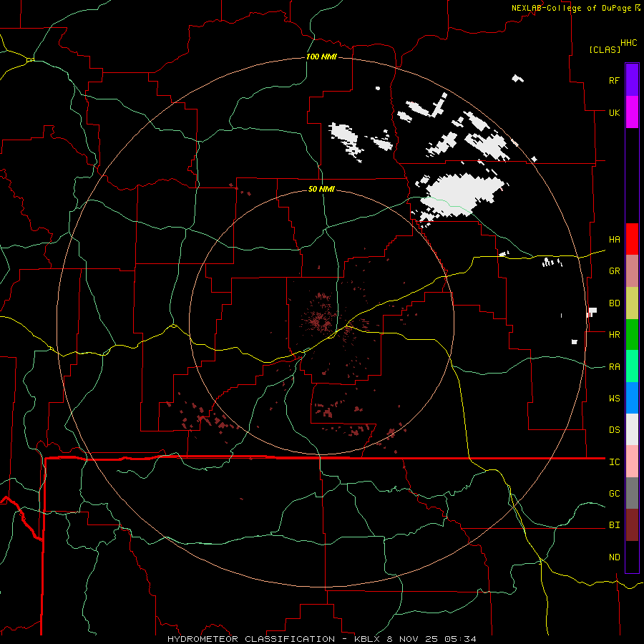The image size is (644, 644).
Task: Click the "RA" legend label
Action: tap(614, 367)
